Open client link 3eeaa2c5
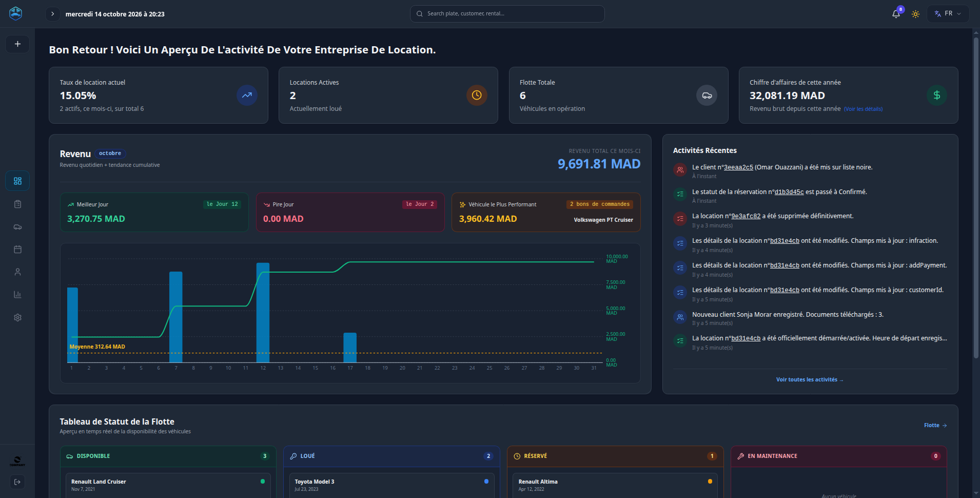The width and height of the screenshot is (980, 498). [738, 167]
